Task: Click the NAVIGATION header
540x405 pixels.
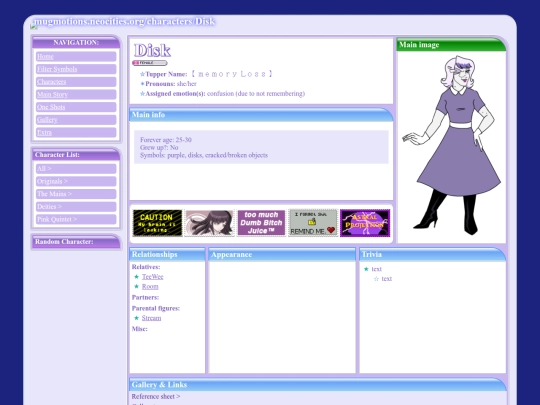Action: click(x=76, y=42)
